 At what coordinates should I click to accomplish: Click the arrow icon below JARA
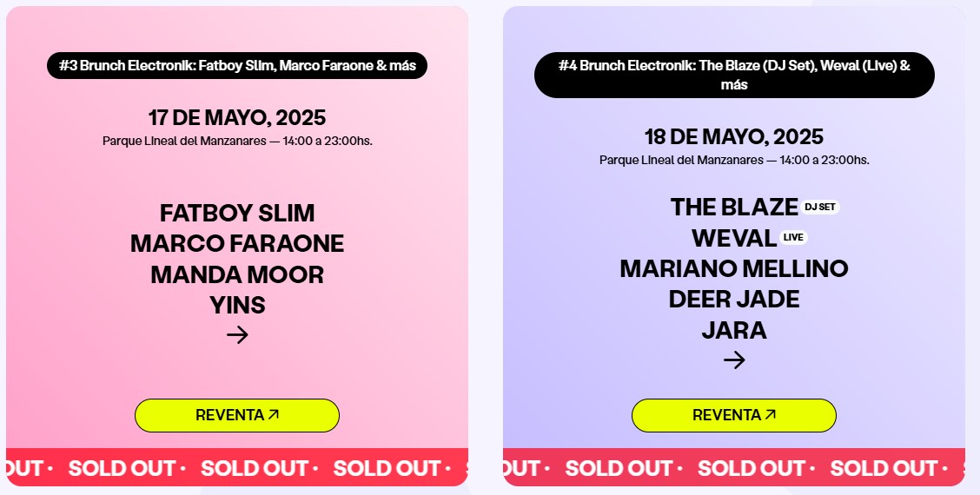734,360
